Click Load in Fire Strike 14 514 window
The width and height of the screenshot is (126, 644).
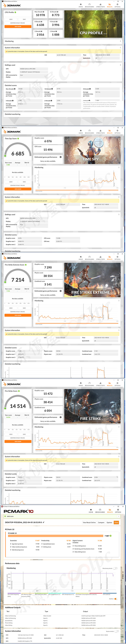pyautogui.click(x=11, y=434)
